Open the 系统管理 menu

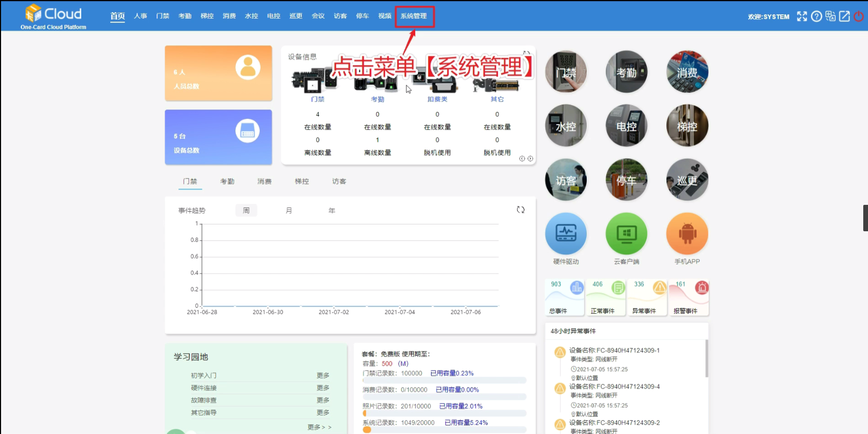pos(414,16)
